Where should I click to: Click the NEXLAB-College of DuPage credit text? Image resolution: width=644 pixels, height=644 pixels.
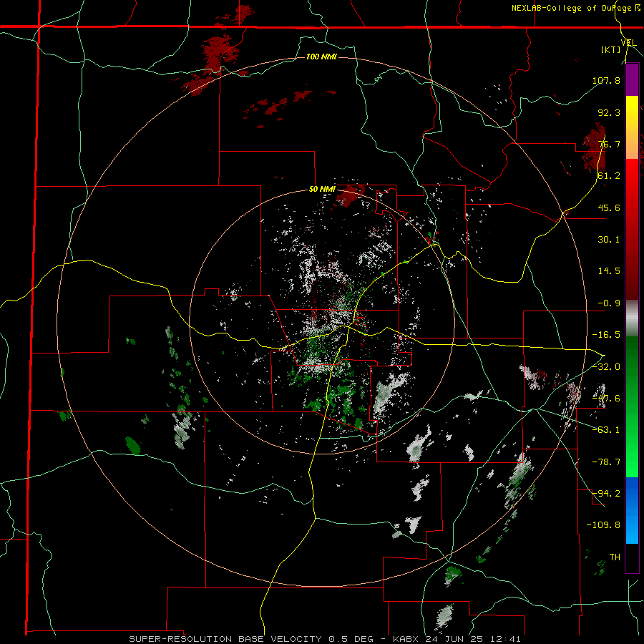coord(577,8)
